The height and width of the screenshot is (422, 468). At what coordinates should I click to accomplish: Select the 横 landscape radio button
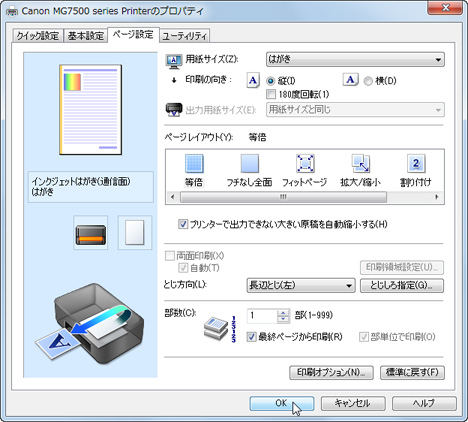point(368,81)
